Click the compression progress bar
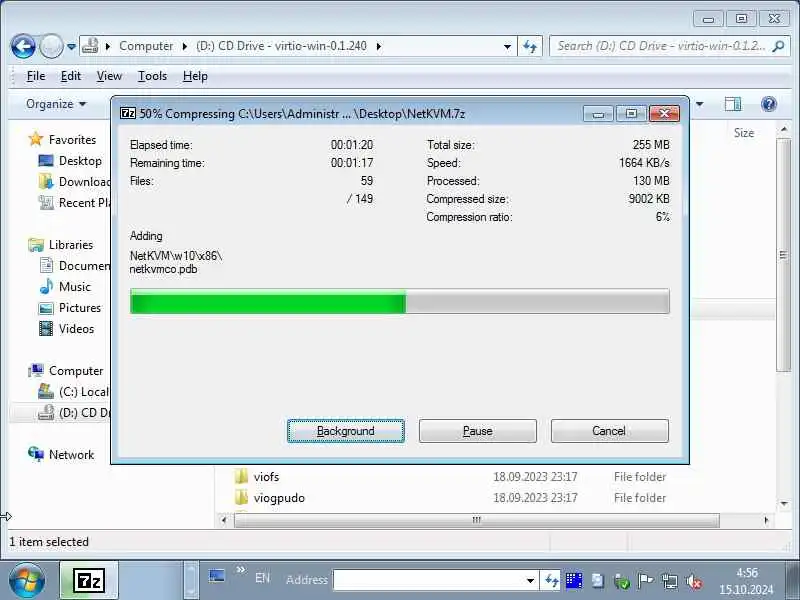The height and width of the screenshot is (600, 800). click(x=399, y=301)
